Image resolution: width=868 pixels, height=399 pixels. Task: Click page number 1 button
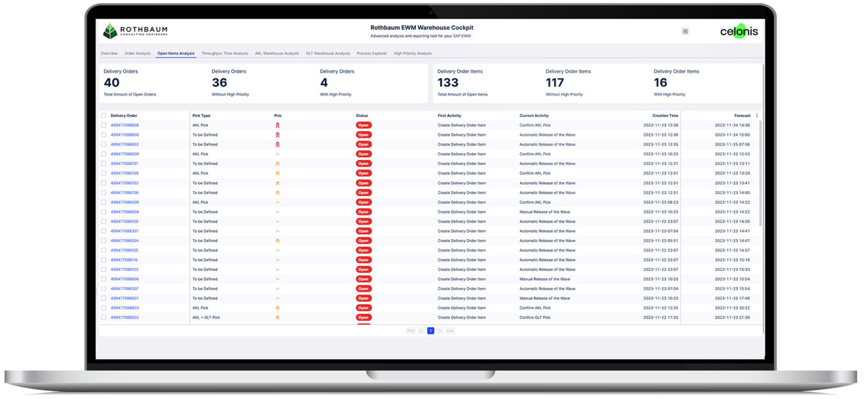[431, 331]
